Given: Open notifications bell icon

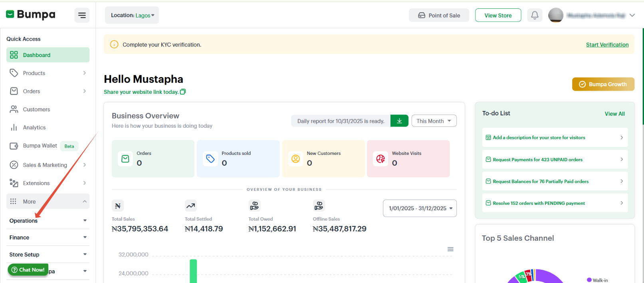Looking at the screenshot, I should click(535, 15).
